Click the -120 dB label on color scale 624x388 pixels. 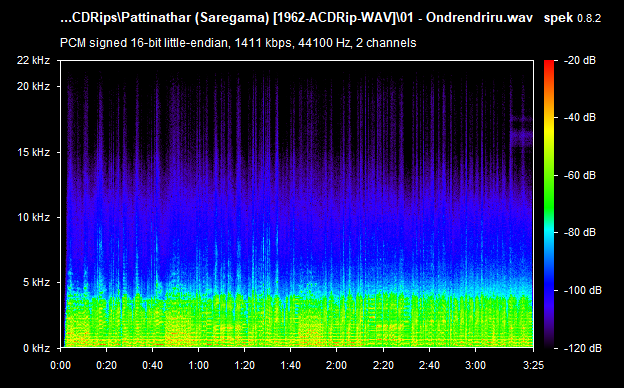click(x=582, y=348)
